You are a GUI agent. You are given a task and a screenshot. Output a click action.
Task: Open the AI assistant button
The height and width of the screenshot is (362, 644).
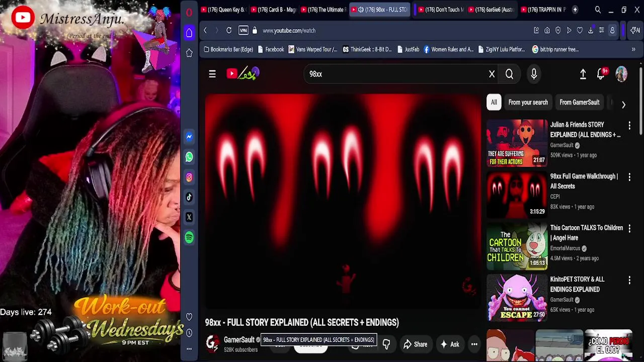635,31
